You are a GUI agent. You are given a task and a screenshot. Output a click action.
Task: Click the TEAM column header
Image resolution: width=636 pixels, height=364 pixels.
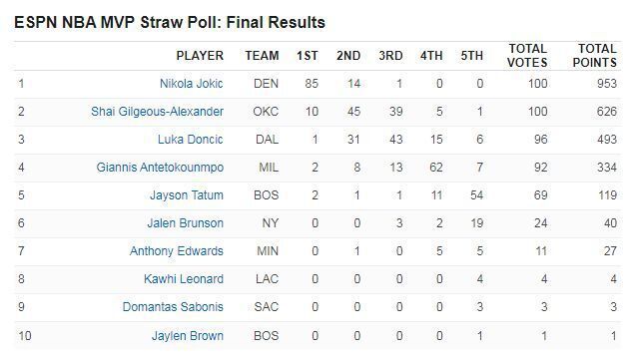pos(262,56)
